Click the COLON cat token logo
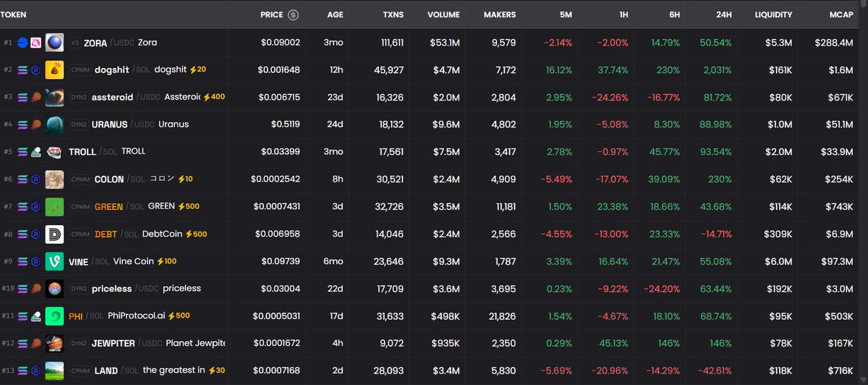 [54, 179]
